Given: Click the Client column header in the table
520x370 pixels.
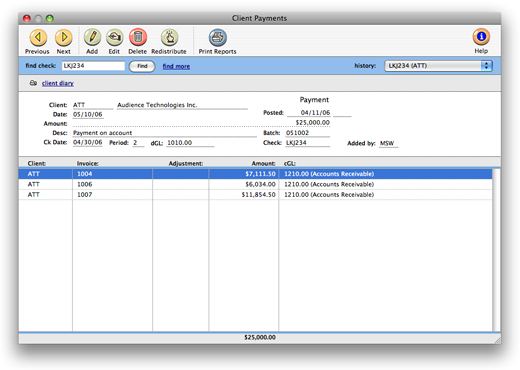Looking at the screenshot, I should point(37,163).
